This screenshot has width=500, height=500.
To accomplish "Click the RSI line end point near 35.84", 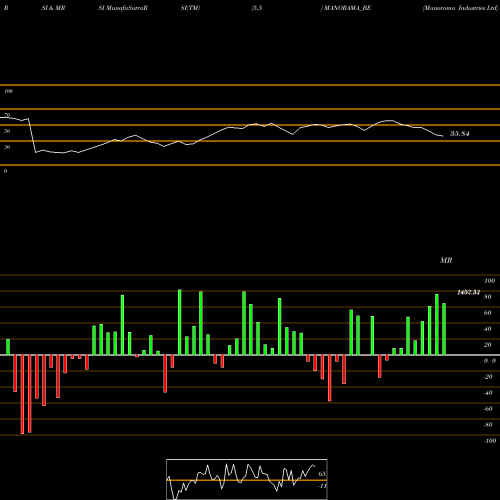I will (442, 136).
